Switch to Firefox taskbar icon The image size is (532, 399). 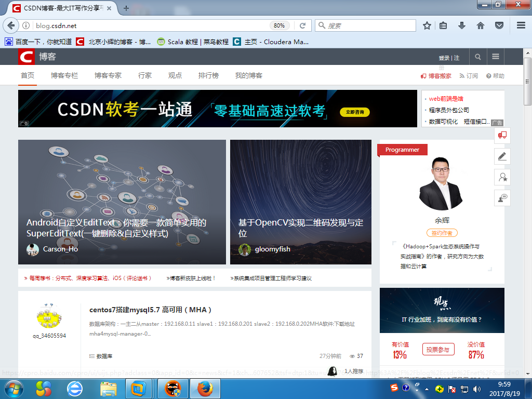[x=205, y=389]
